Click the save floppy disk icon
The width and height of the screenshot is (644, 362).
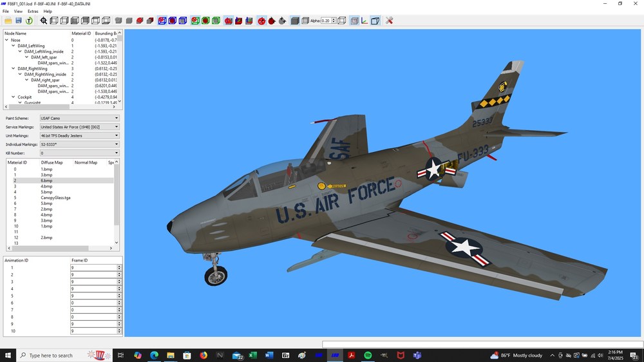tap(19, 21)
